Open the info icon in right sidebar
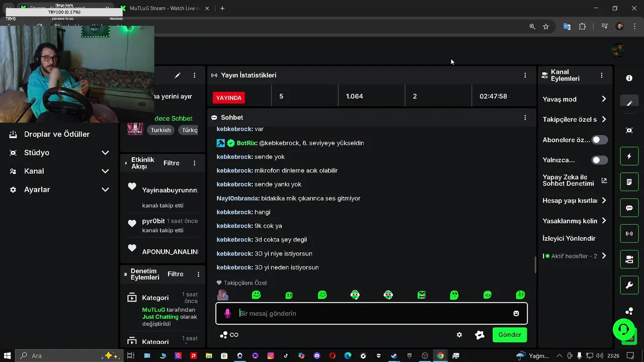 tap(629, 78)
